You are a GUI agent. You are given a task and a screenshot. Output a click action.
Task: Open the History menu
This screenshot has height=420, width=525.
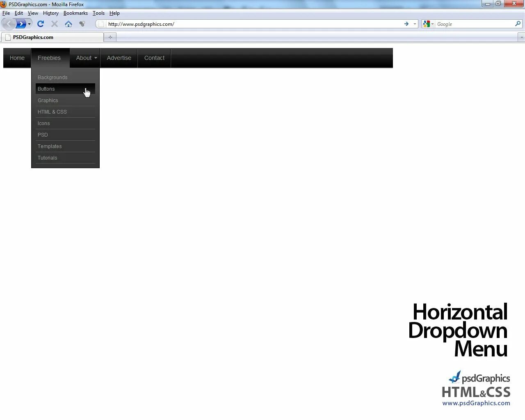coord(51,13)
